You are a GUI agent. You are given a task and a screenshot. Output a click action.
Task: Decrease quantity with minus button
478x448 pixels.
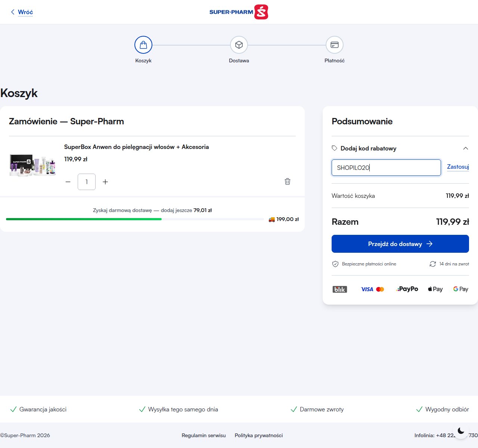[x=68, y=182]
